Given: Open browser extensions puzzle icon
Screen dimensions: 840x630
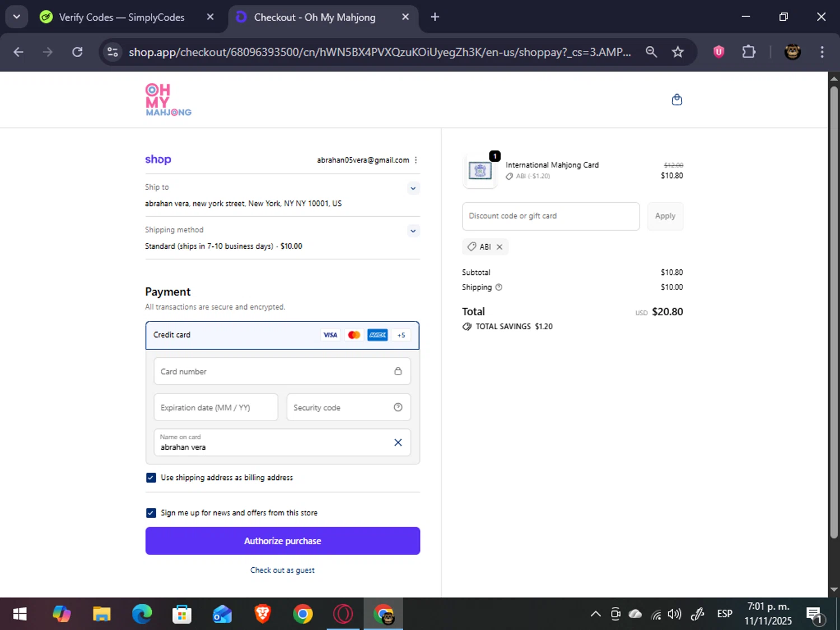Looking at the screenshot, I should pos(748,52).
